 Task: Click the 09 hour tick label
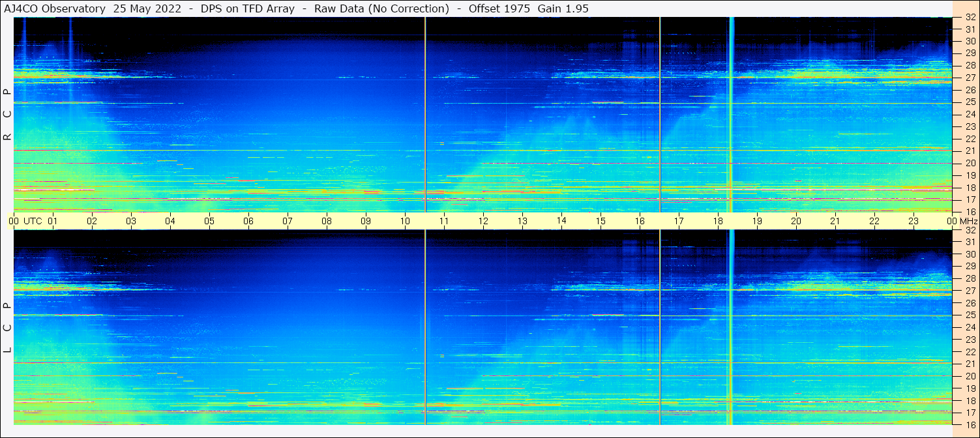366,221
